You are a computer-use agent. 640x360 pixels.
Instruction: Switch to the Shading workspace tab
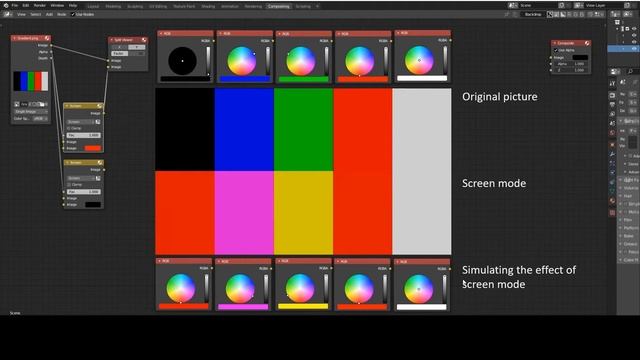point(208,7)
